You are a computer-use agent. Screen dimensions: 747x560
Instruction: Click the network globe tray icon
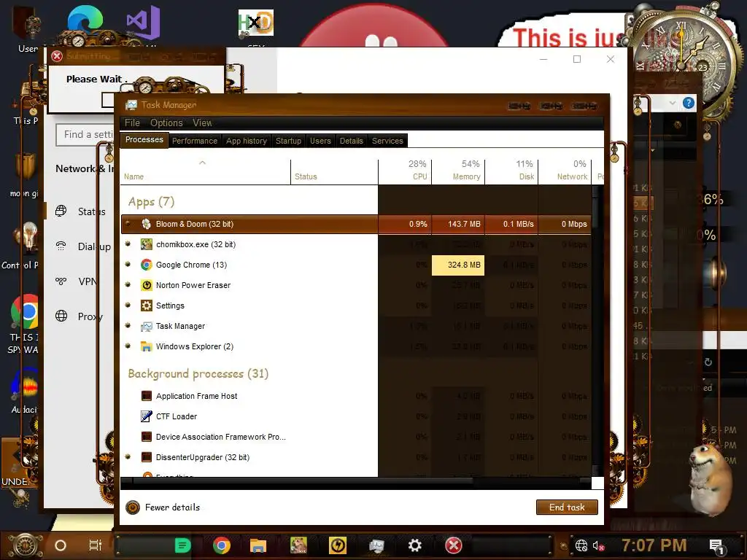pyautogui.click(x=581, y=545)
